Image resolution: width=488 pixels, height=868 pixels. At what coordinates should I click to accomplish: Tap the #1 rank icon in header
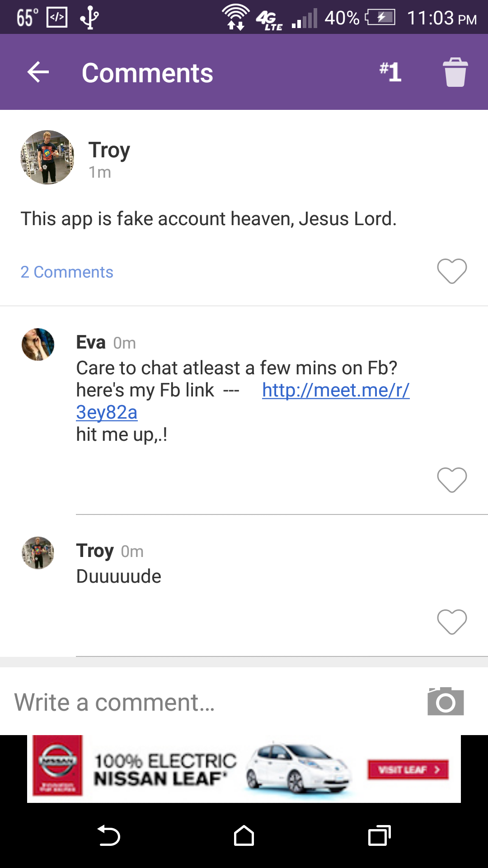pyautogui.click(x=390, y=72)
